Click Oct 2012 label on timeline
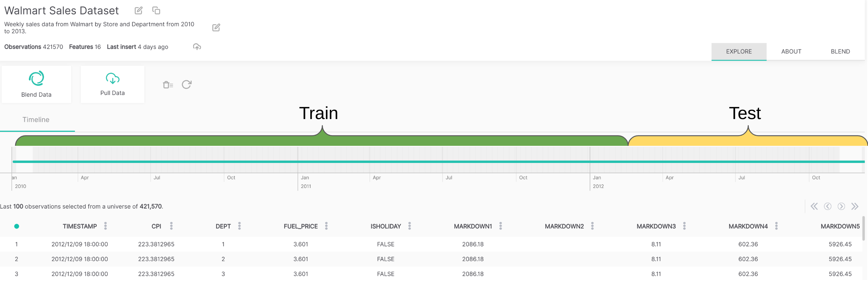Viewport: 868px width, 282px height. coord(816,178)
